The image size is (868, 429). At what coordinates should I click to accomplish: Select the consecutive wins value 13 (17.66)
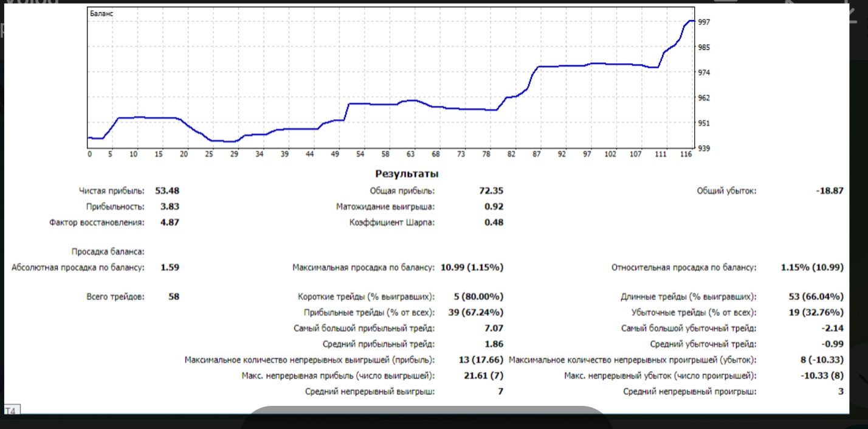tap(481, 360)
